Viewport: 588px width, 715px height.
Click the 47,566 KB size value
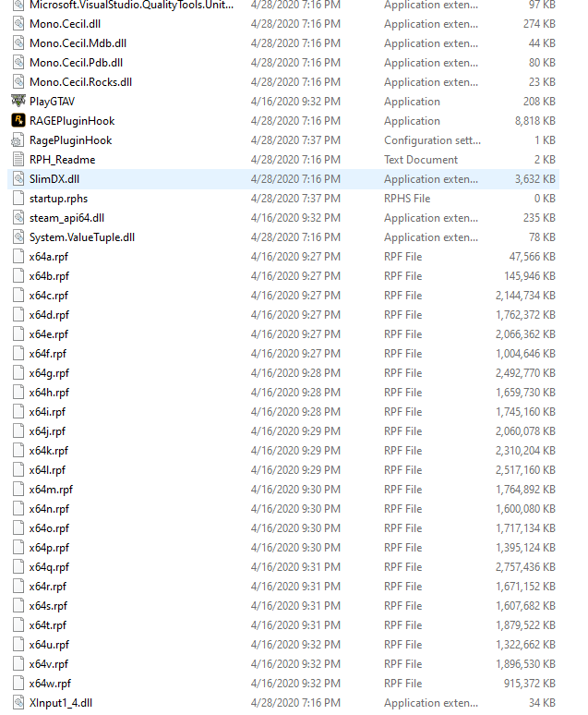[533, 257]
